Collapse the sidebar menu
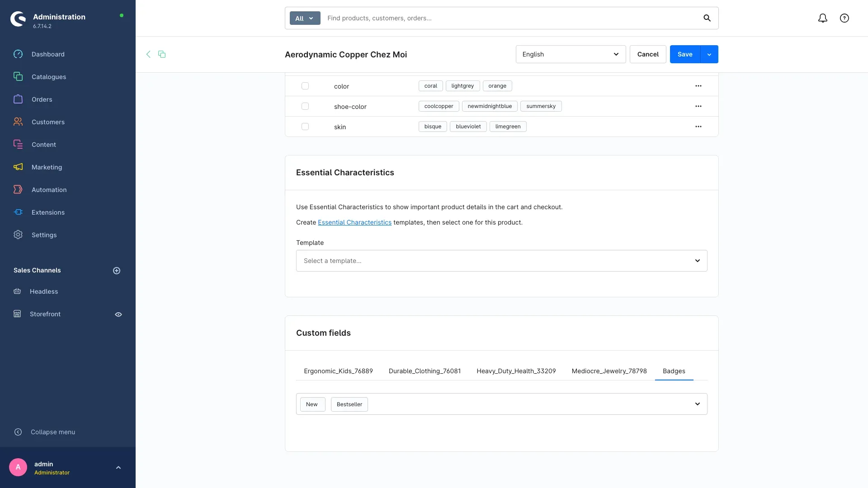868x488 pixels. [44, 432]
